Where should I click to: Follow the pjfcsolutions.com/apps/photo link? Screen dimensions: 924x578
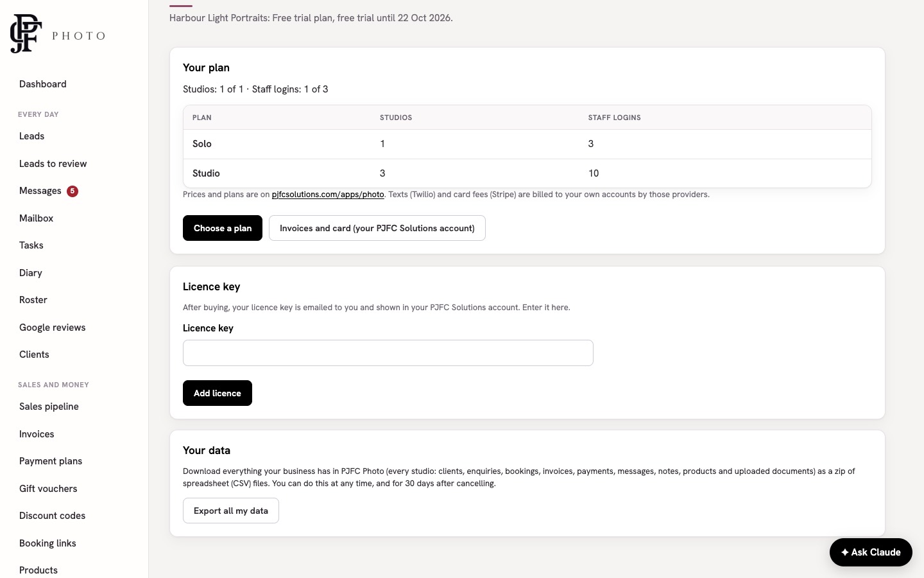(x=328, y=195)
